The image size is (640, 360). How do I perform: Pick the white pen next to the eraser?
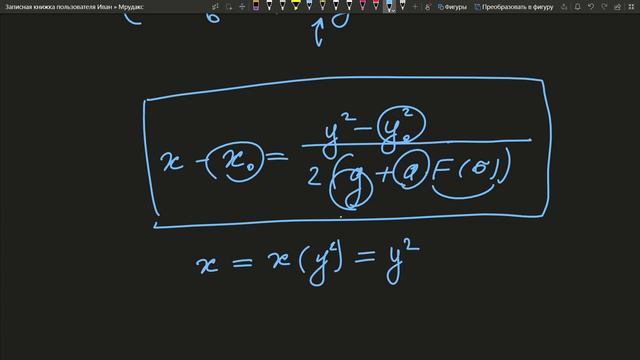point(269,6)
